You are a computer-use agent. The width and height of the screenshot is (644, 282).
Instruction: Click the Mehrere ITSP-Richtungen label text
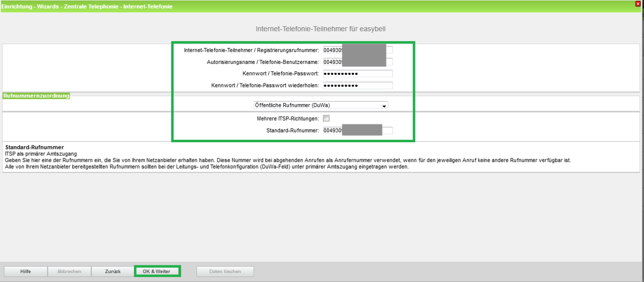click(x=287, y=119)
